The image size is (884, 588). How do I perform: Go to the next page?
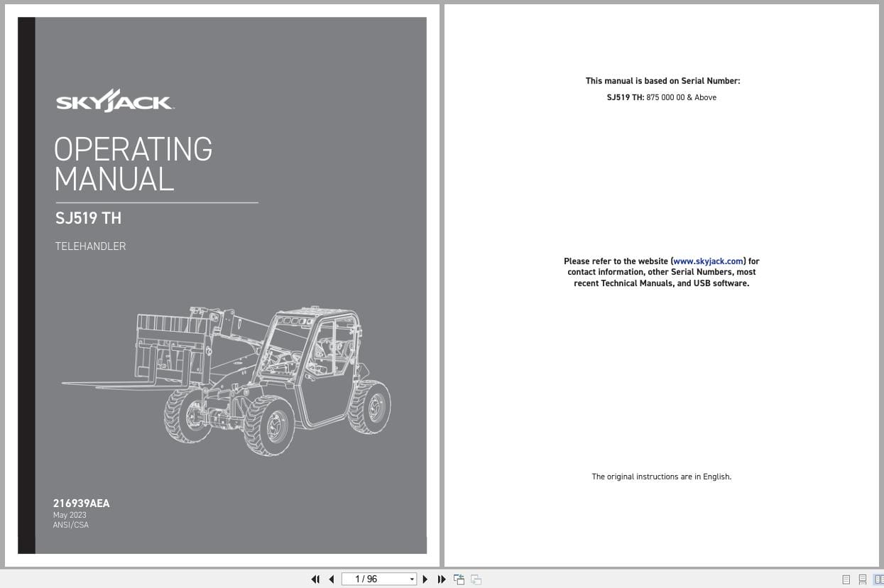(x=425, y=579)
